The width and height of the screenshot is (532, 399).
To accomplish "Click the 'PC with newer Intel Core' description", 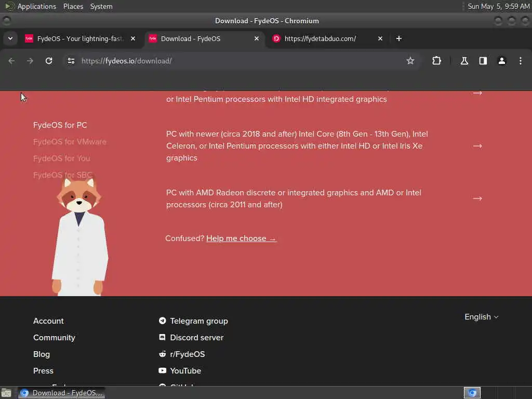I will click(x=297, y=146).
